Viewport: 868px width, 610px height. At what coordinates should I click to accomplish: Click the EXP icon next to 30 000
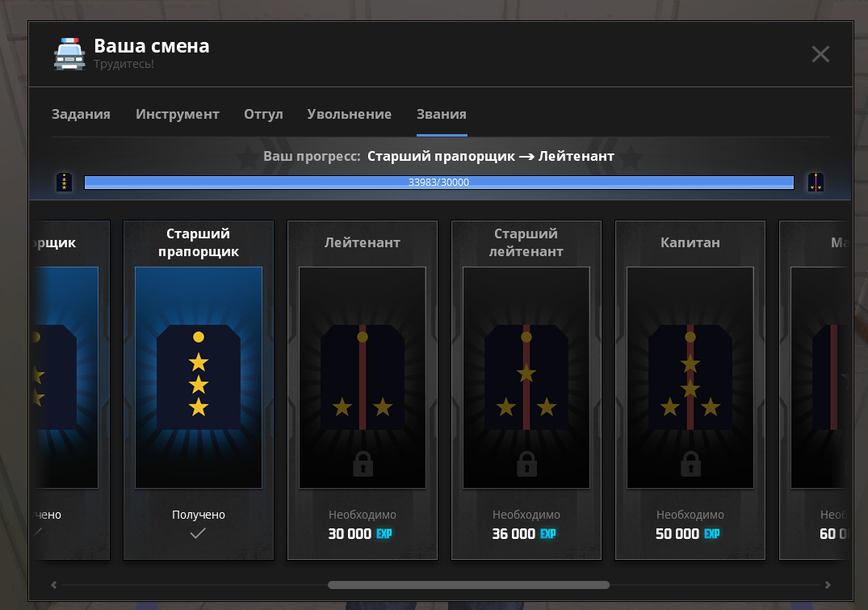[384, 533]
